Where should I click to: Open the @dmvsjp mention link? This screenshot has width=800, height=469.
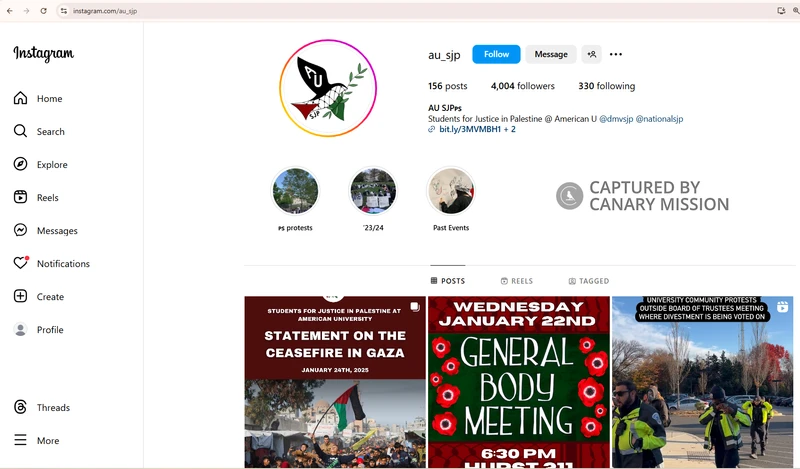[x=616, y=119]
